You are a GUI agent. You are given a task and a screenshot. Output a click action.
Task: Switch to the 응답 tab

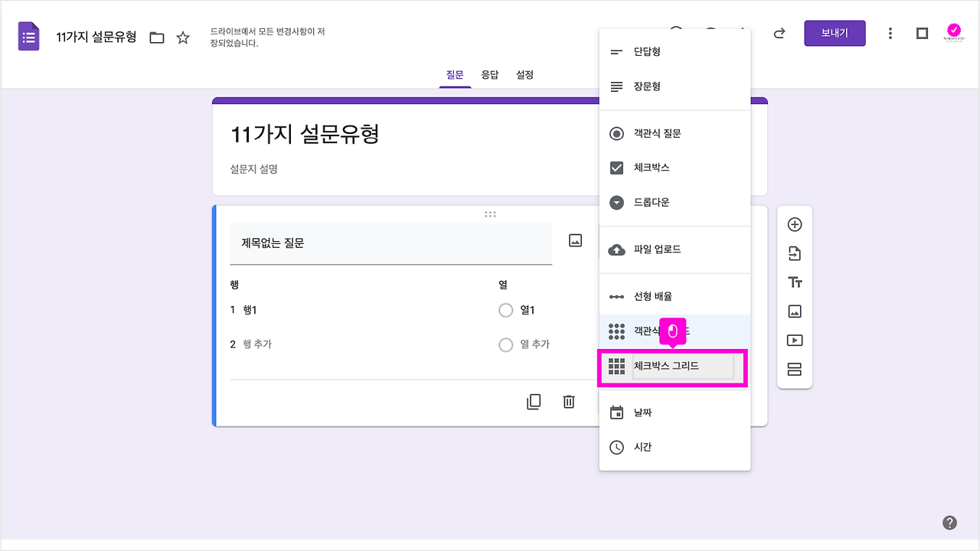(x=490, y=74)
